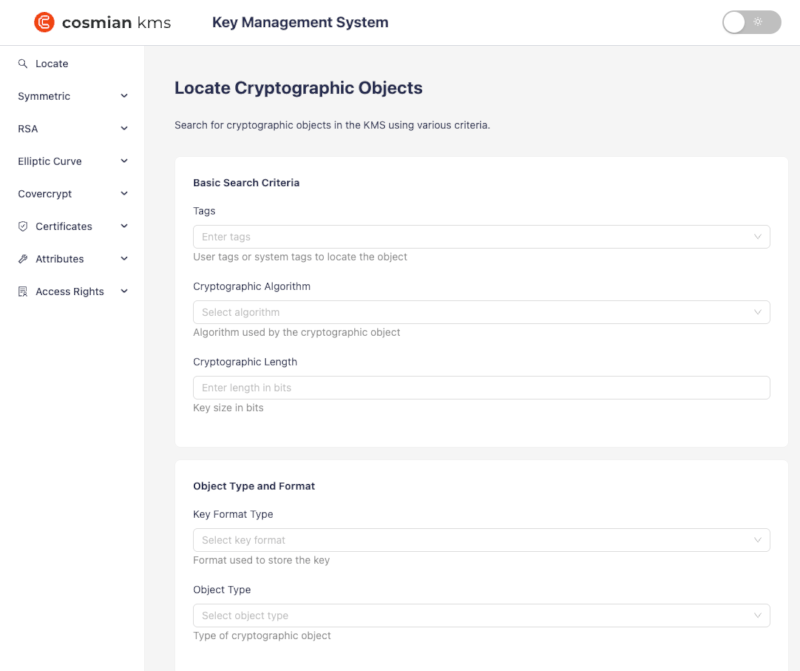Viewport: 800px width, 671px height.
Task: Open the Tags selection dropdown
Action: pyautogui.click(x=480, y=237)
